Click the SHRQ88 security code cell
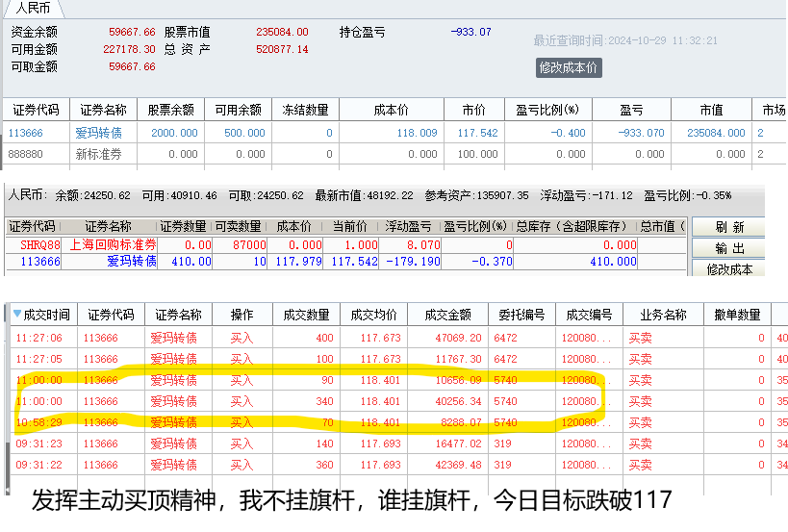Image resolution: width=788 pixels, height=532 pixels. [38, 244]
